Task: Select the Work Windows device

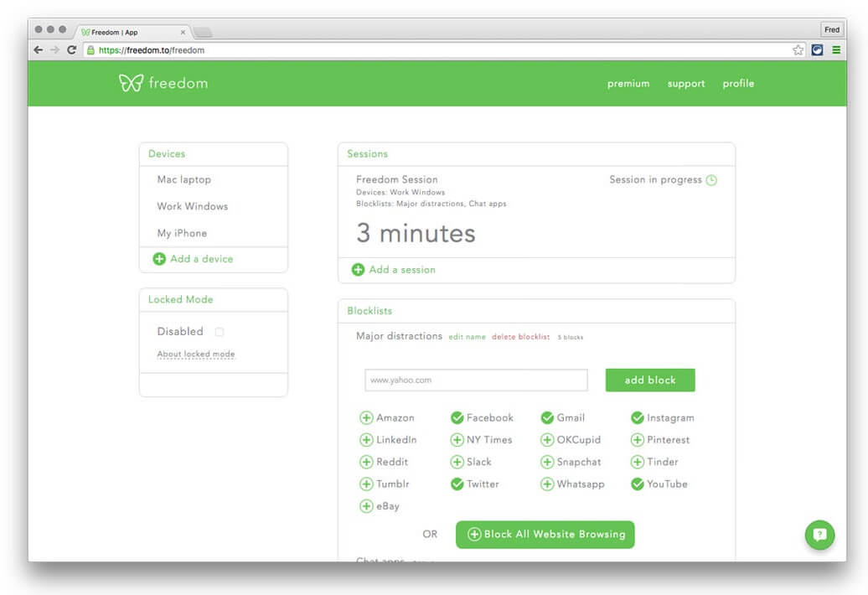Action: point(192,206)
